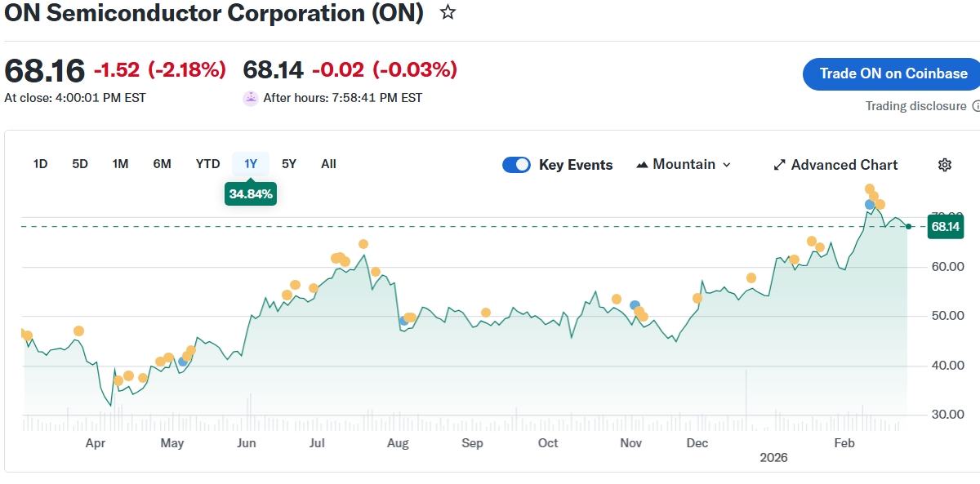Open the expand arrows icon beside Advanced Chart
980x484 pixels.
tap(779, 165)
